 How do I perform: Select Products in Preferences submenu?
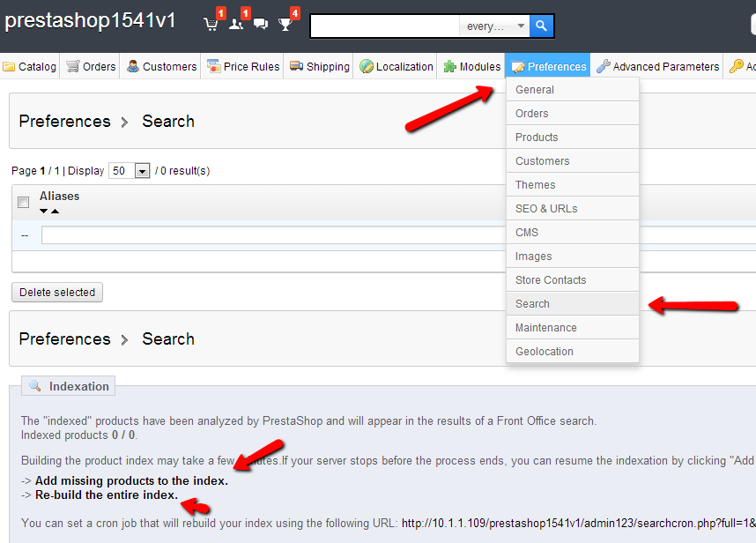(x=573, y=137)
